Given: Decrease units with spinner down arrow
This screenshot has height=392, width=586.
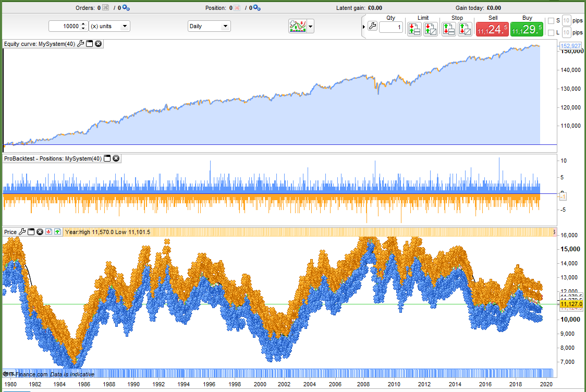Looking at the screenshot, I should pos(83,29).
